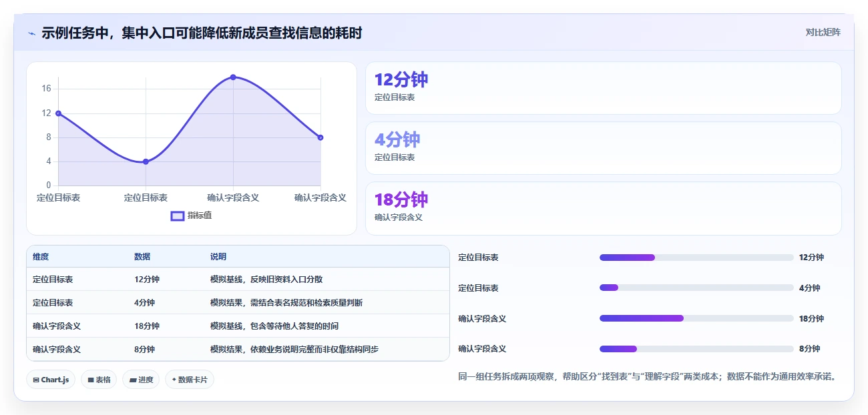Click the 对比矩阵 label in the header
868x415 pixels.
point(823,32)
